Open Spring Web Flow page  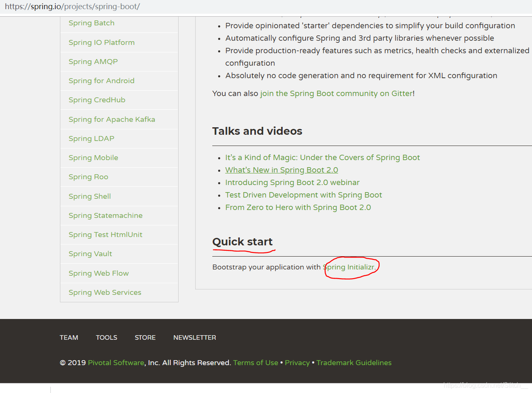(x=99, y=273)
